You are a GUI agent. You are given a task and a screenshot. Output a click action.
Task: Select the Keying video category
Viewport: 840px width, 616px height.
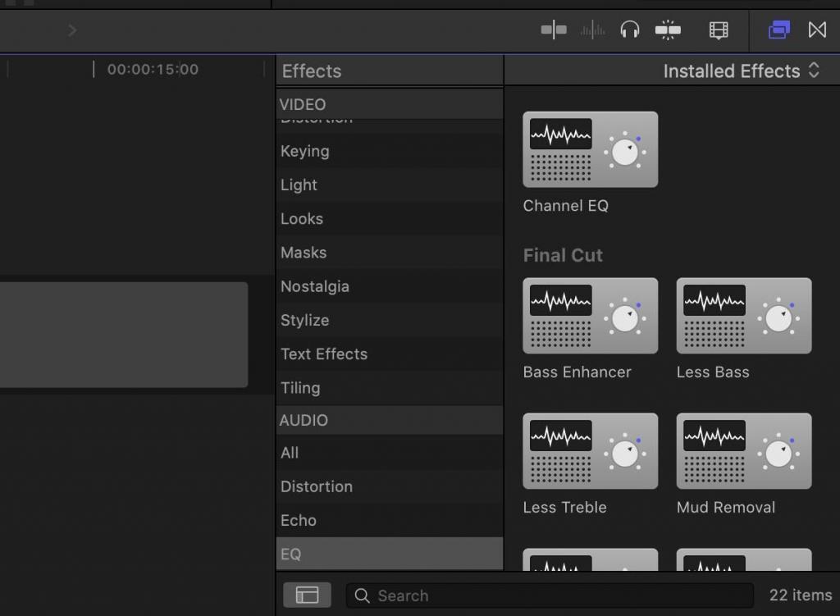pos(305,151)
